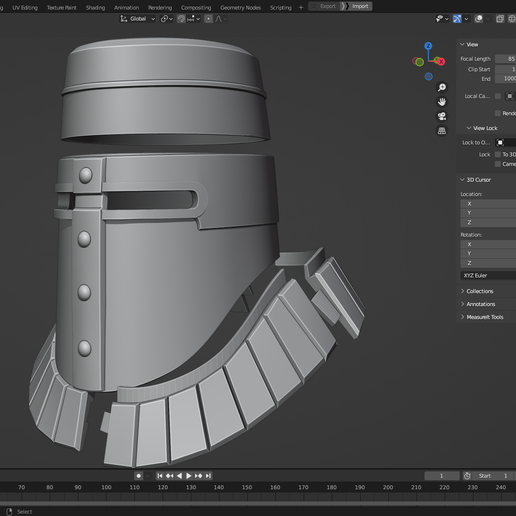516x516 pixels.
Task: Enable Lock To 3D Cursor checkbox
Action: click(x=498, y=154)
